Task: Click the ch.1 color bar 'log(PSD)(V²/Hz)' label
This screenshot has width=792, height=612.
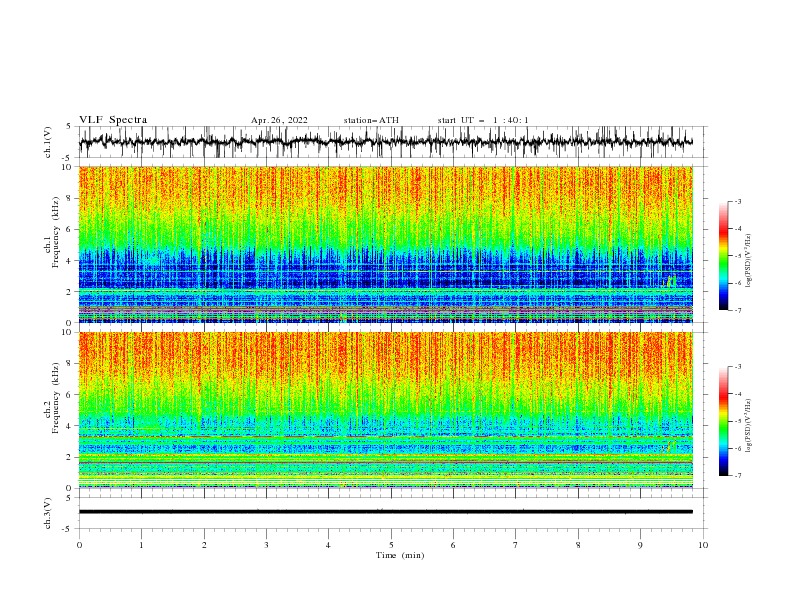Action: click(749, 261)
